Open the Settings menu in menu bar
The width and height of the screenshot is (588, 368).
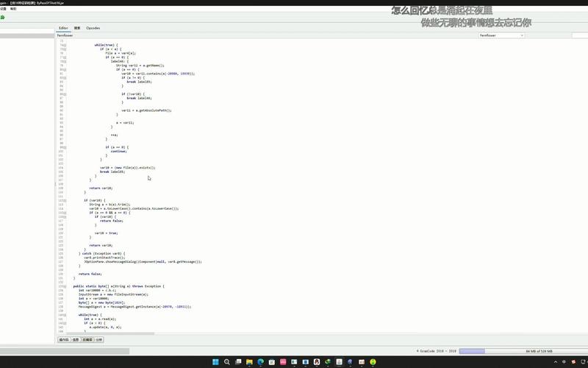[x=3, y=9]
